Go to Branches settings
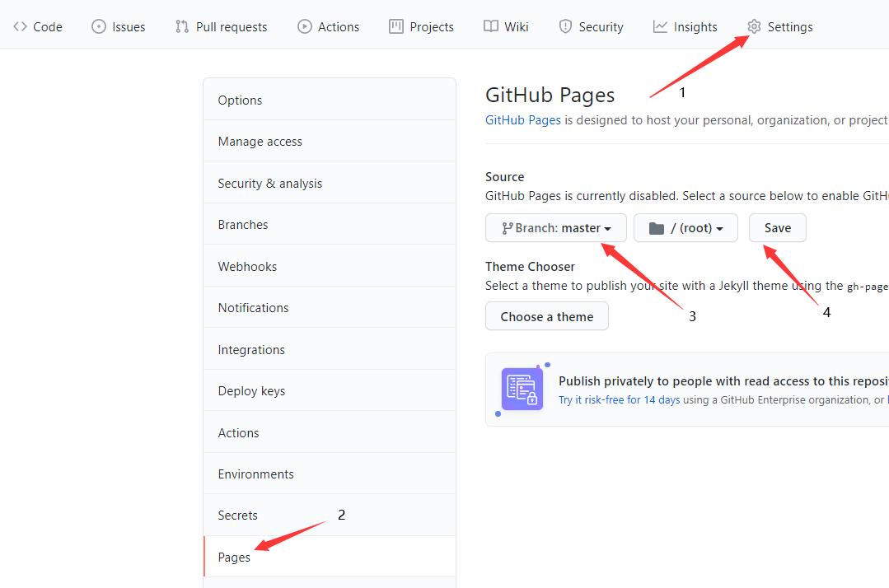 pyautogui.click(x=330, y=224)
